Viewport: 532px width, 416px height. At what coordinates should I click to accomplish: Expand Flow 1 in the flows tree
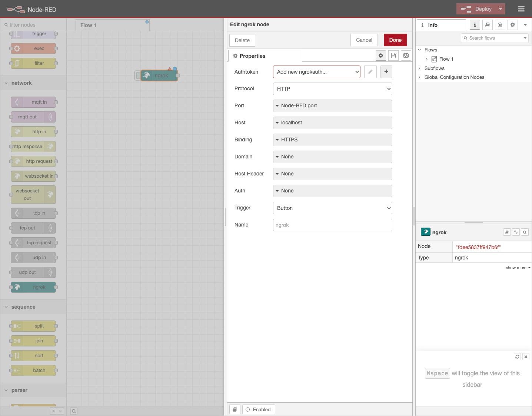[x=426, y=59]
